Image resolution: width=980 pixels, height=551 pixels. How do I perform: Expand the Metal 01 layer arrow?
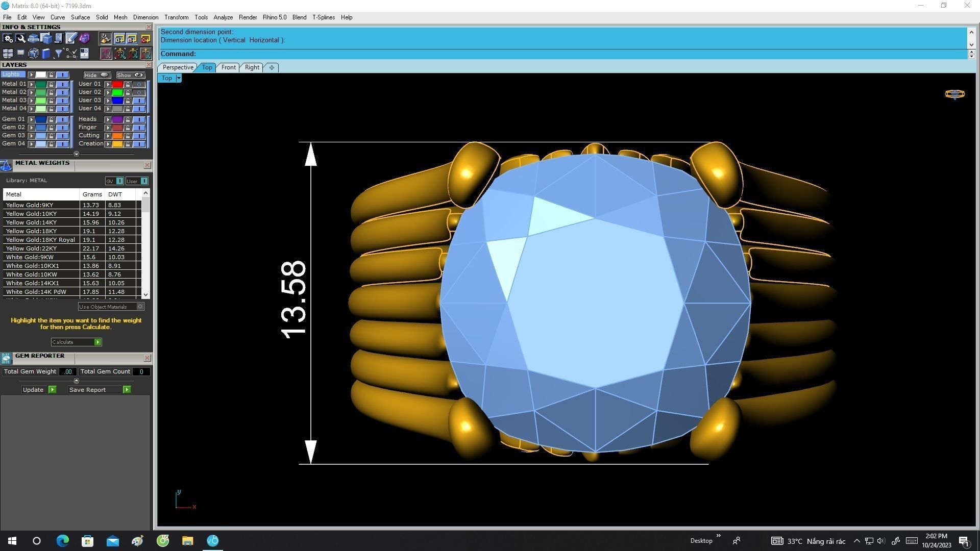[32, 84]
